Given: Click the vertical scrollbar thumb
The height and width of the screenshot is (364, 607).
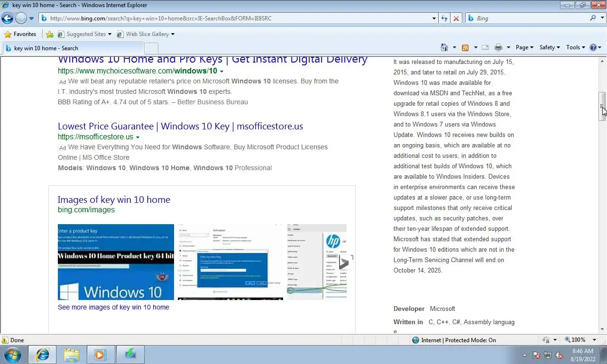Looking at the screenshot, I should (602, 107).
